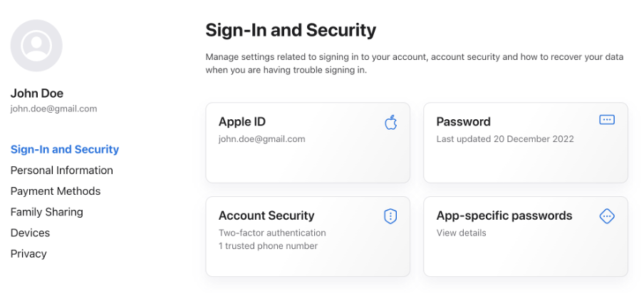Open the Account Security card title
Viewport: 644px width, 294px height.
click(266, 216)
